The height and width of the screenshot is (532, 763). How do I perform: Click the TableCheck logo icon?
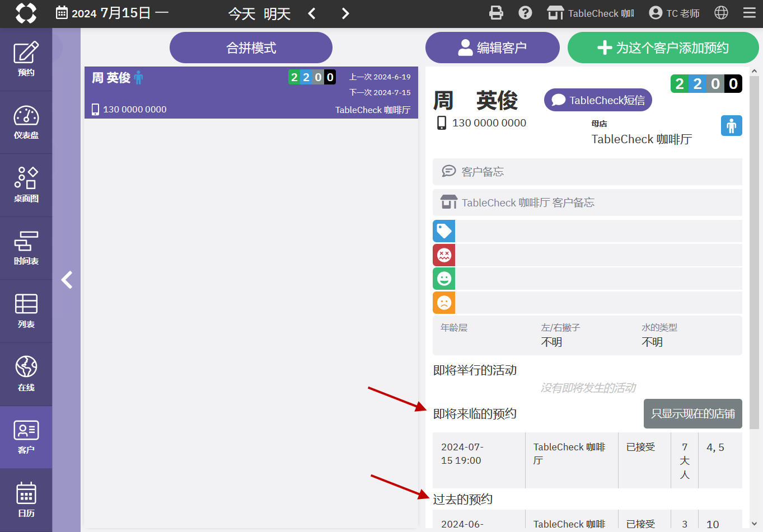26,13
